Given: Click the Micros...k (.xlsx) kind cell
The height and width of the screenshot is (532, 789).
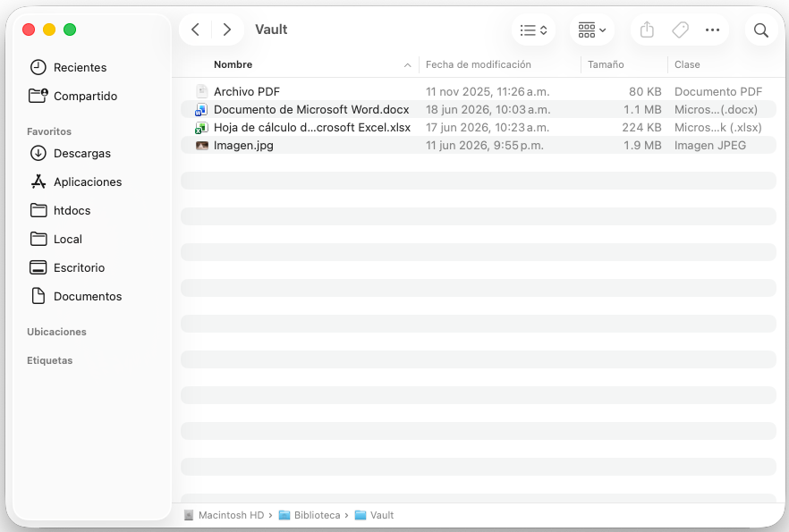Looking at the screenshot, I should [718, 128].
